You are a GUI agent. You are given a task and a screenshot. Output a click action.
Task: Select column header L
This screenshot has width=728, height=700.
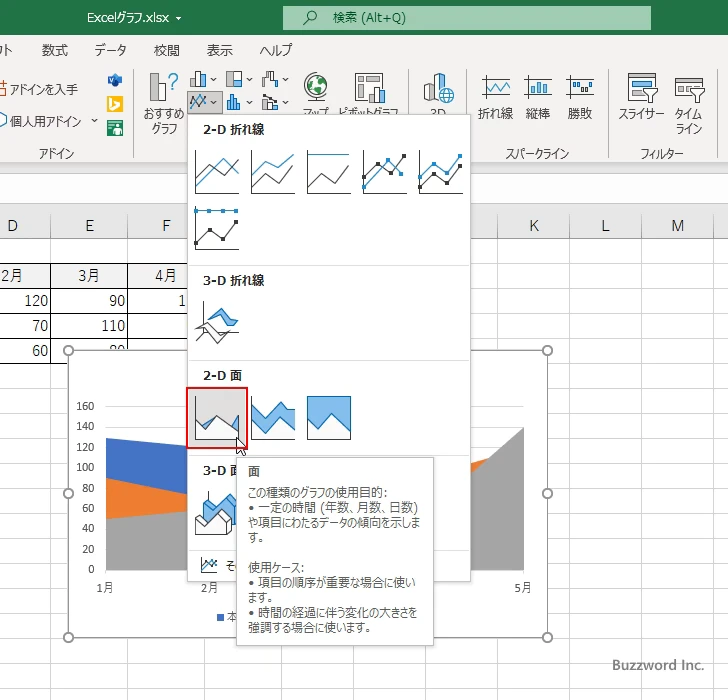(605, 226)
